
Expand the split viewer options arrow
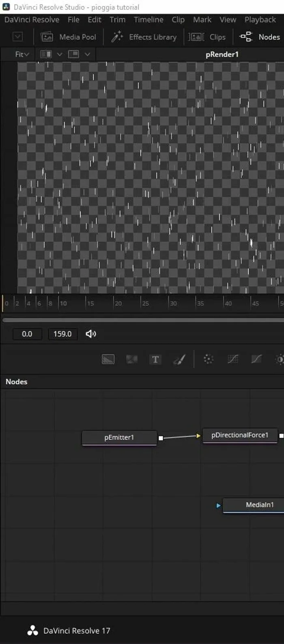click(x=59, y=54)
